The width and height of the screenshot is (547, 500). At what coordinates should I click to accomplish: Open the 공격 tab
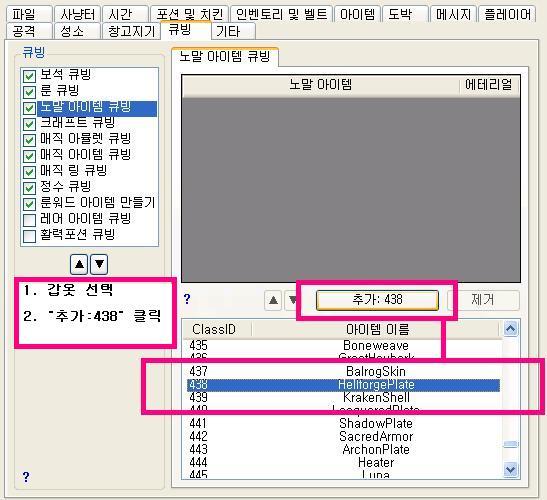[x=29, y=31]
